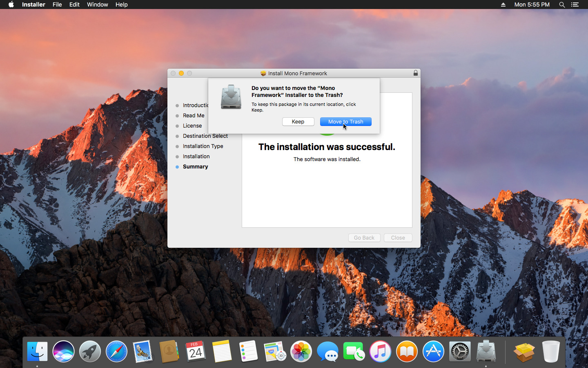Open the Help menu
588x368 pixels.
[121, 4]
